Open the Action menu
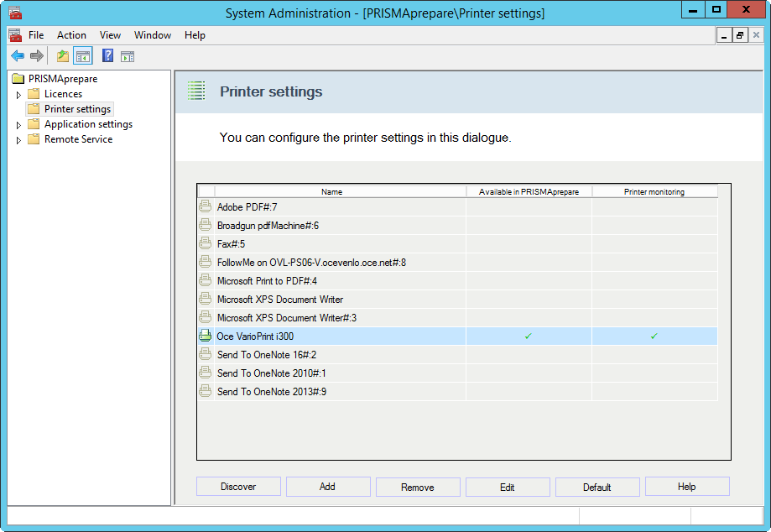Screen dimensions: 771x532 point(71,35)
